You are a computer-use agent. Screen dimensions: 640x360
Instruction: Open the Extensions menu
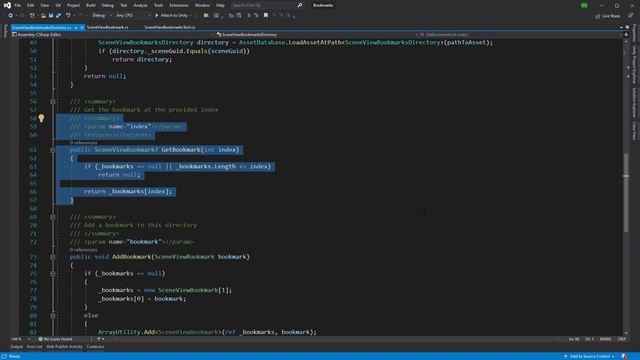click(x=179, y=5)
